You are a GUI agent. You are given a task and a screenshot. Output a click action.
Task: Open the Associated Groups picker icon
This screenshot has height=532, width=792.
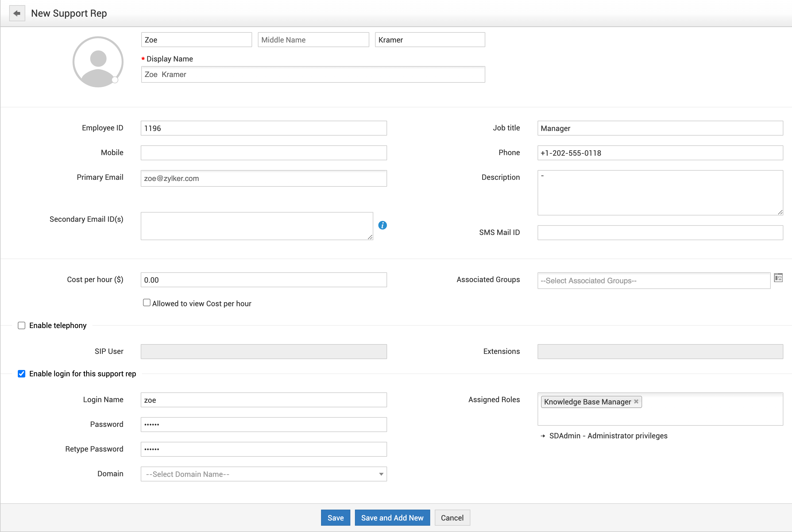(778, 278)
